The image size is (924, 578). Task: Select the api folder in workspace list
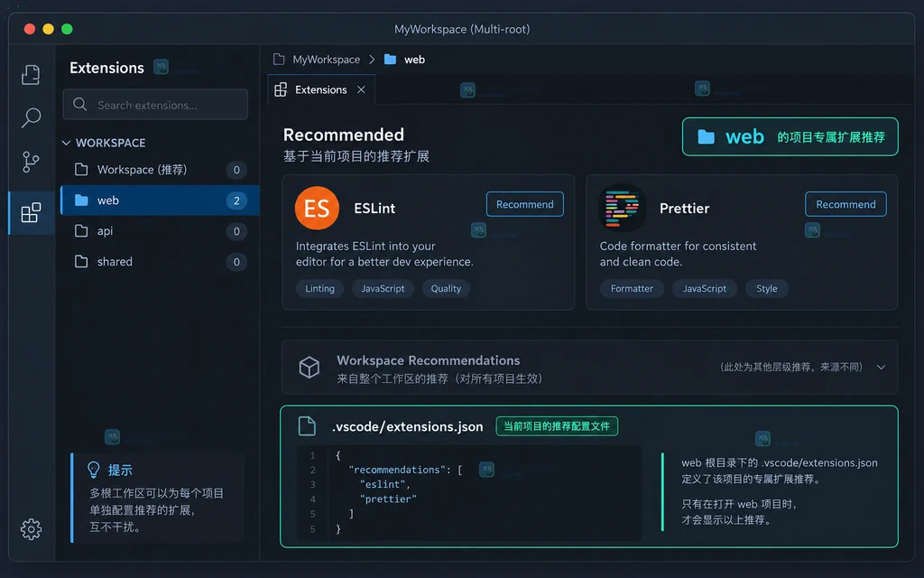160,231
